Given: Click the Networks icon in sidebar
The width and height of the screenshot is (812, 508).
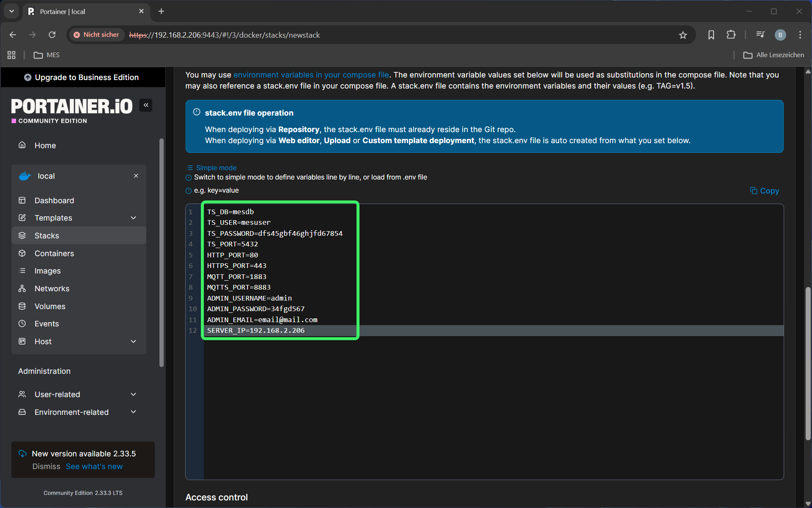Looking at the screenshot, I should pyautogui.click(x=22, y=288).
